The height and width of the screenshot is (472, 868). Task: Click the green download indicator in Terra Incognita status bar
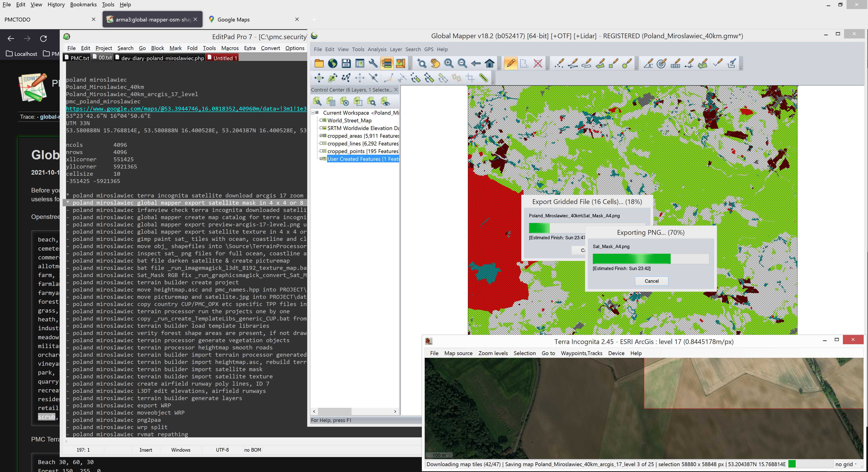coord(792,464)
